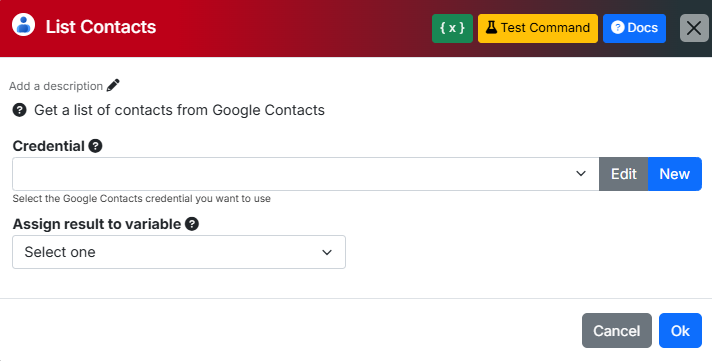Open the Docs help button
The height and width of the screenshot is (361, 712).
[x=634, y=28]
